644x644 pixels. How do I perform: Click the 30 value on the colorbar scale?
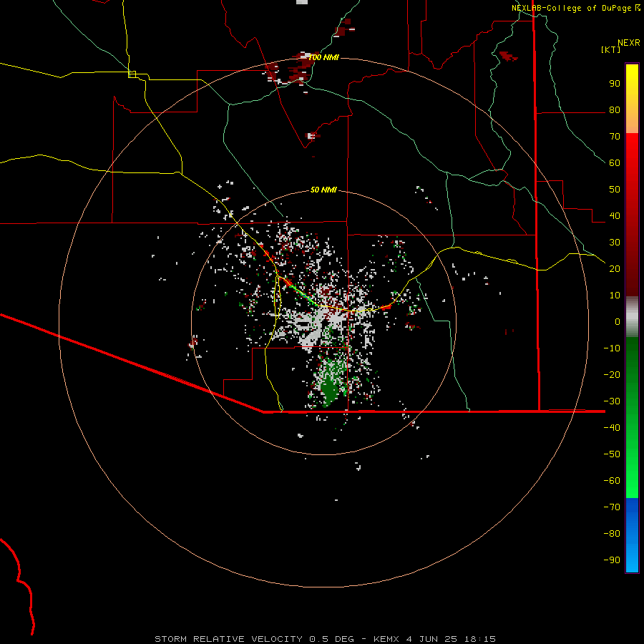click(x=615, y=243)
